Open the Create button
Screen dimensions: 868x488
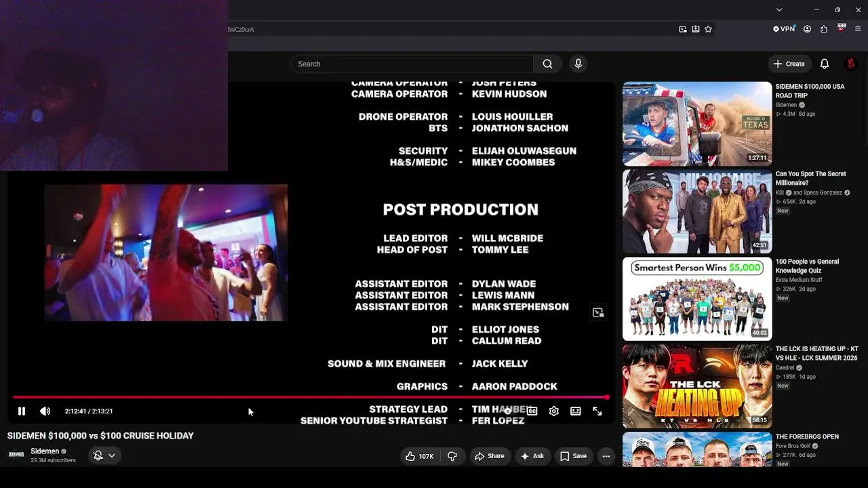click(789, 64)
